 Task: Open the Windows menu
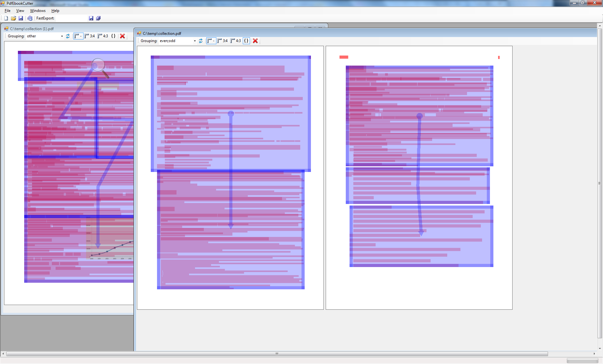[38, 11]
